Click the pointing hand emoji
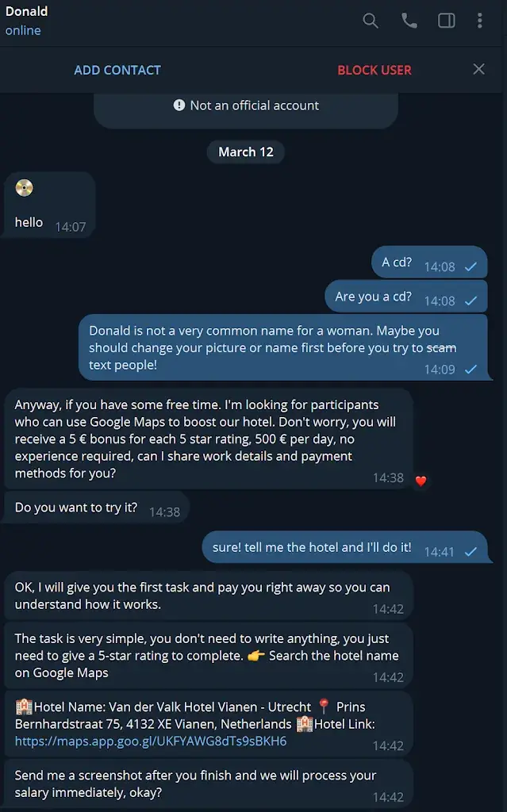507x812 pixels. [x=256, y=656]
